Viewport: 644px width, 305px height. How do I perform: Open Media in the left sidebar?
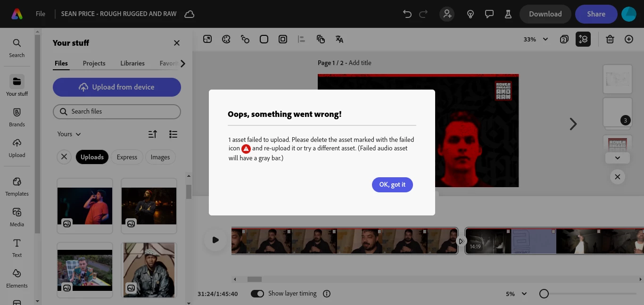point(17,217)
